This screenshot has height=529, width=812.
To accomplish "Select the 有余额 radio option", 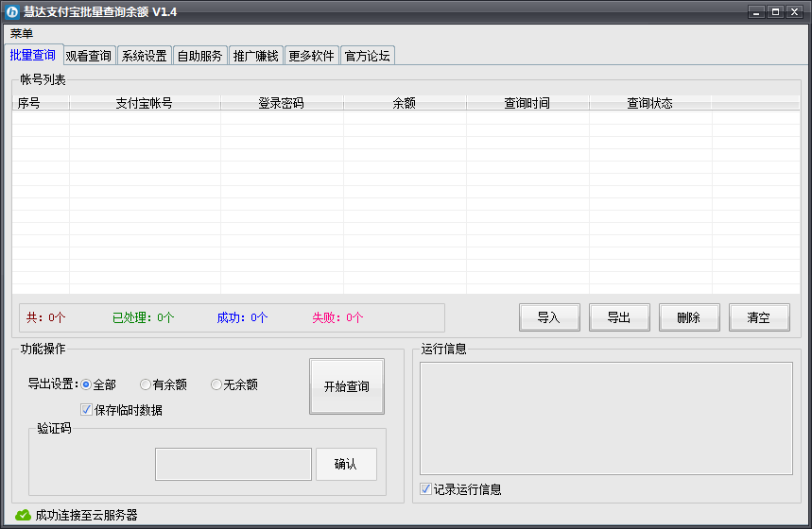I will 146,384.
